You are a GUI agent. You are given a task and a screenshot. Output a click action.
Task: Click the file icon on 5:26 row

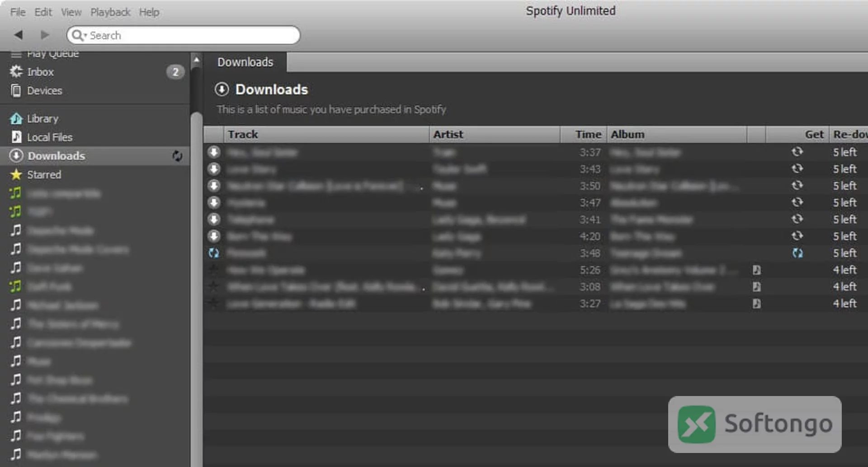tap(756, 270)
